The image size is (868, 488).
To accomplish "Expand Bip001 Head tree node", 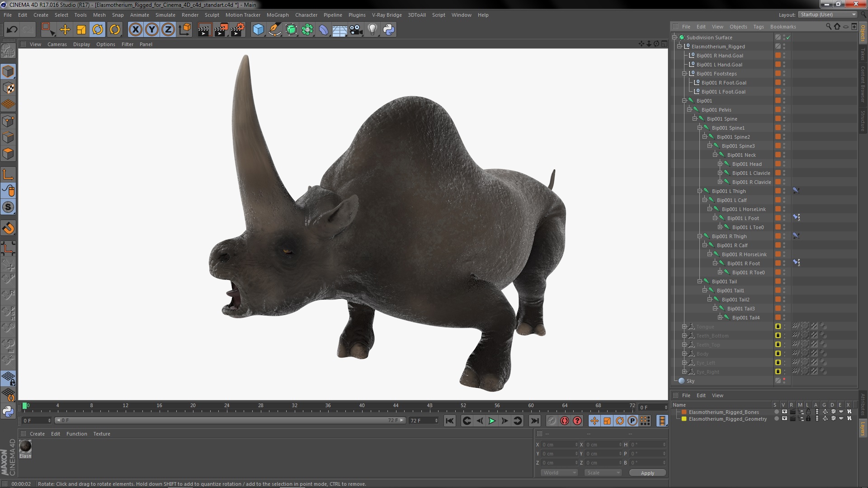I will [x=720, y=164].
